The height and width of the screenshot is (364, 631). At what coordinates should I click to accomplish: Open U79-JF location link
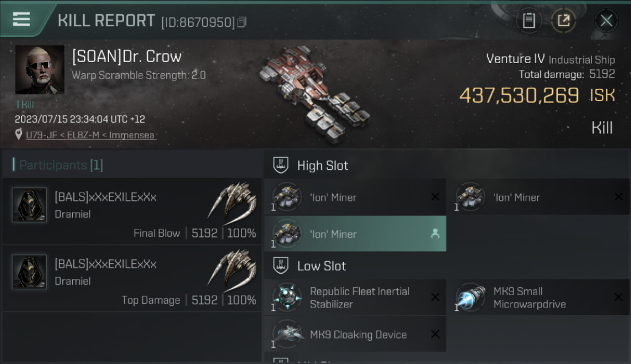[x=91, y=135]
